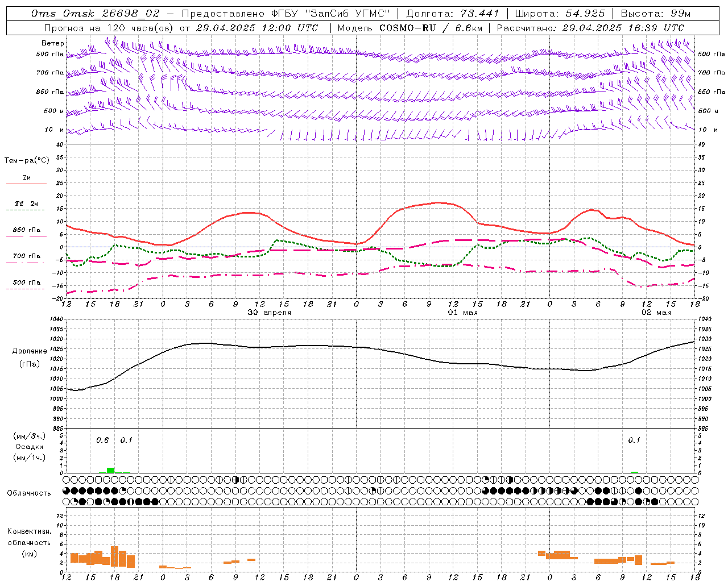
Task: Click "700 гПа" in the temperature legend
Action: pos(26,256)
